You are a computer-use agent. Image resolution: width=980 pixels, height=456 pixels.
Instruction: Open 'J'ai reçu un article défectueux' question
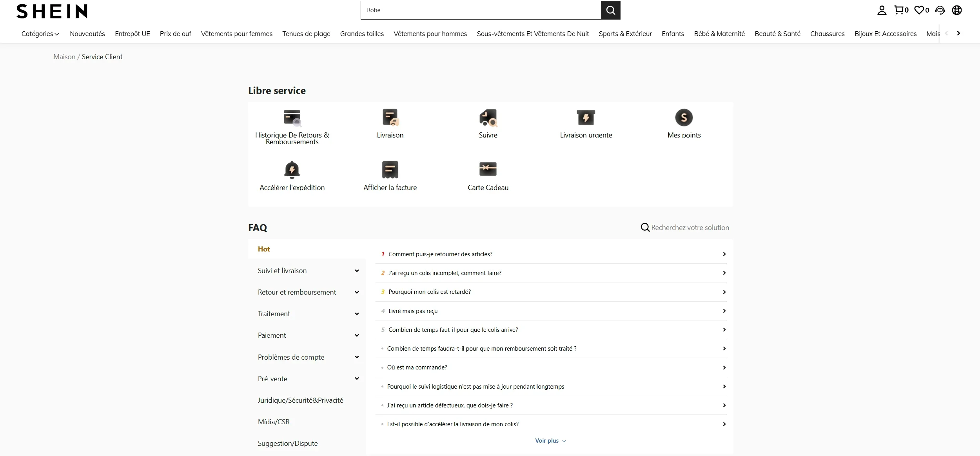click(x=551, y=405)
